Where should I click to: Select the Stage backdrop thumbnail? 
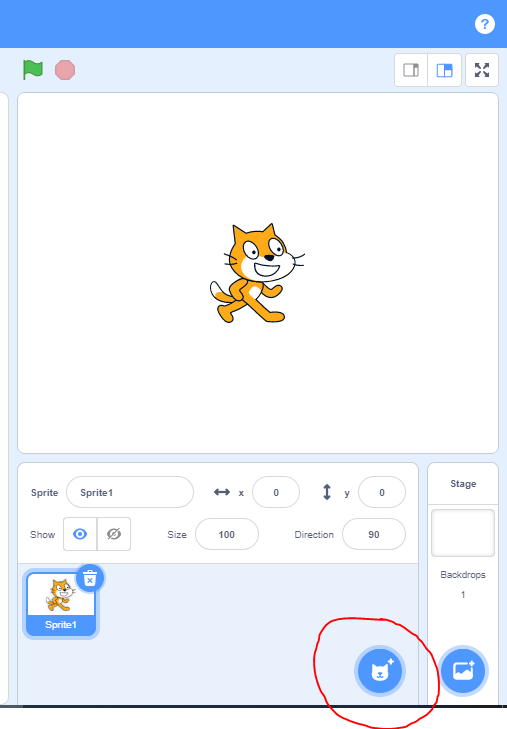click(x=463, y=533)
